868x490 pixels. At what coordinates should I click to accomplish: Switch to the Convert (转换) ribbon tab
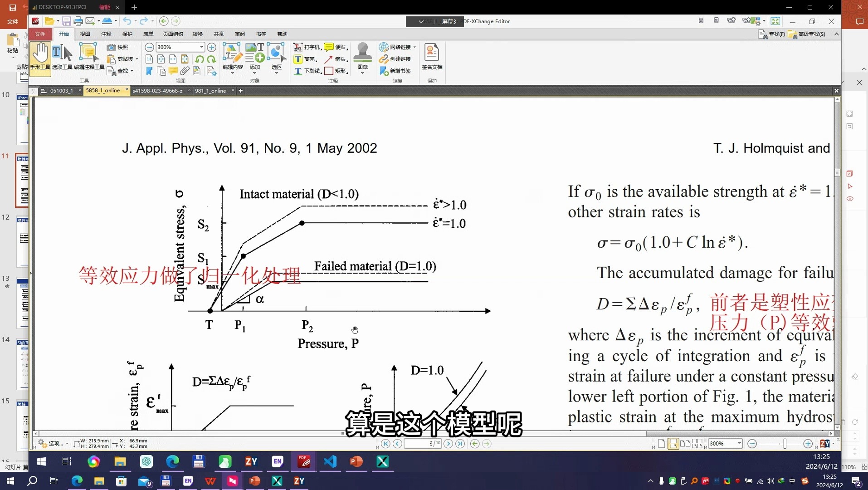[198, 34]
